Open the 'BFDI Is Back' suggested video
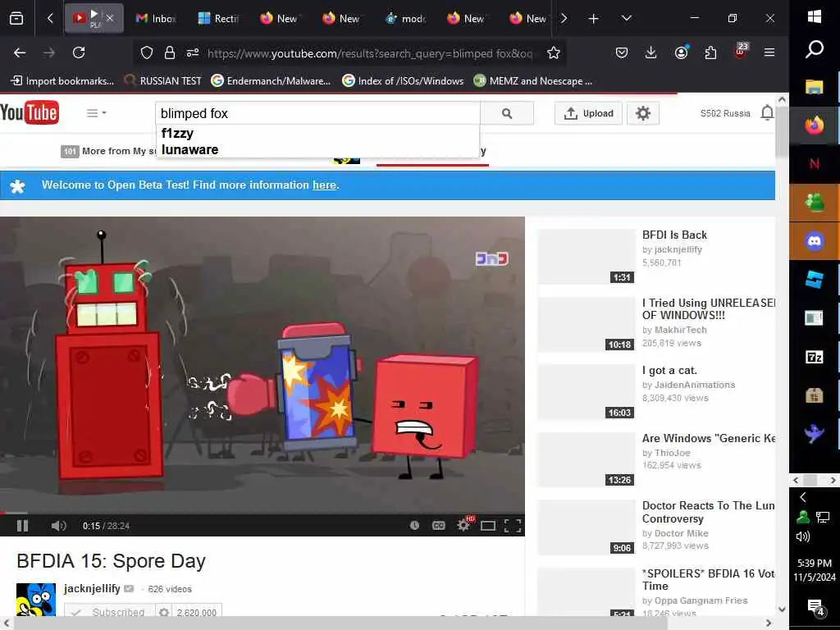The image size is (840, 630). [674, 235]
